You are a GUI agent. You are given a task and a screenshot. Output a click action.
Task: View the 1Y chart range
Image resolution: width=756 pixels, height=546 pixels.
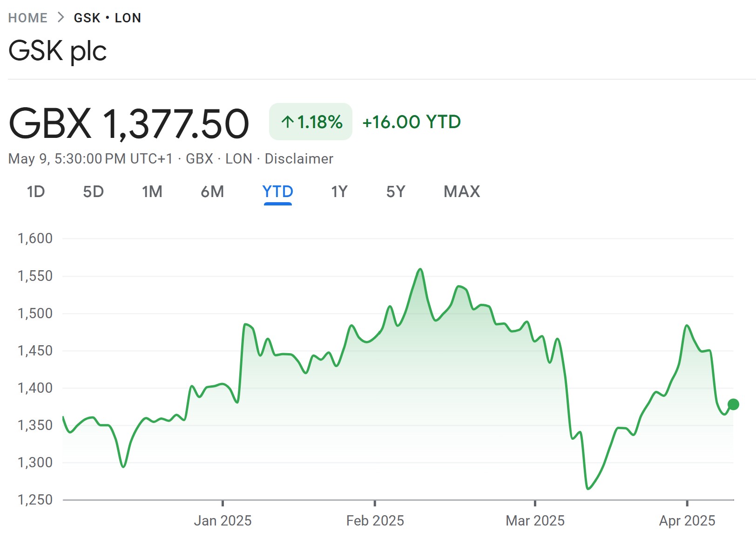pyautogui.click(x=339, y=191)
